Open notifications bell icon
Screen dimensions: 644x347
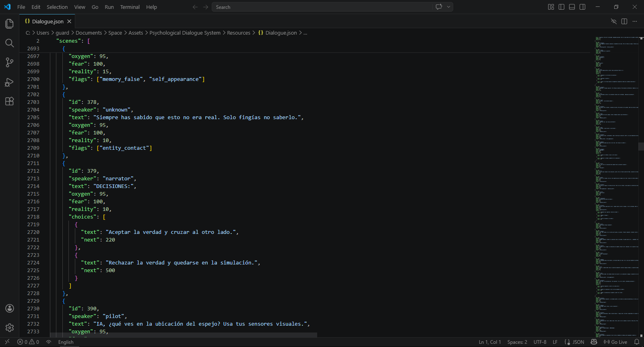coord(637,342)
